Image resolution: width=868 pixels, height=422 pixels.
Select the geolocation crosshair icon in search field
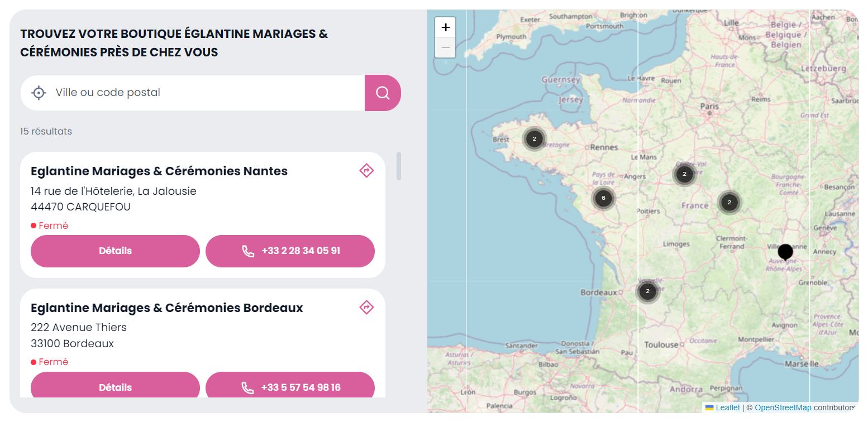click(x=38, y=93)
